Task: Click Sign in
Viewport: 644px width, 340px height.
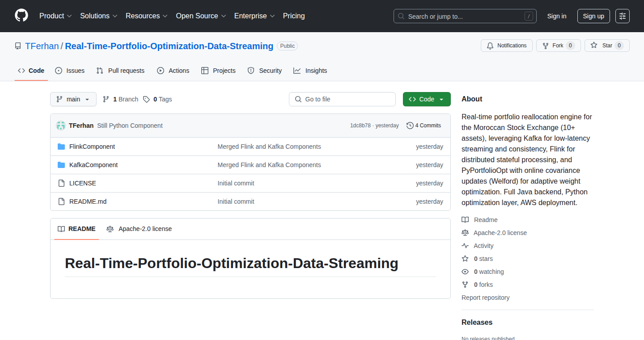Action: 557,16
